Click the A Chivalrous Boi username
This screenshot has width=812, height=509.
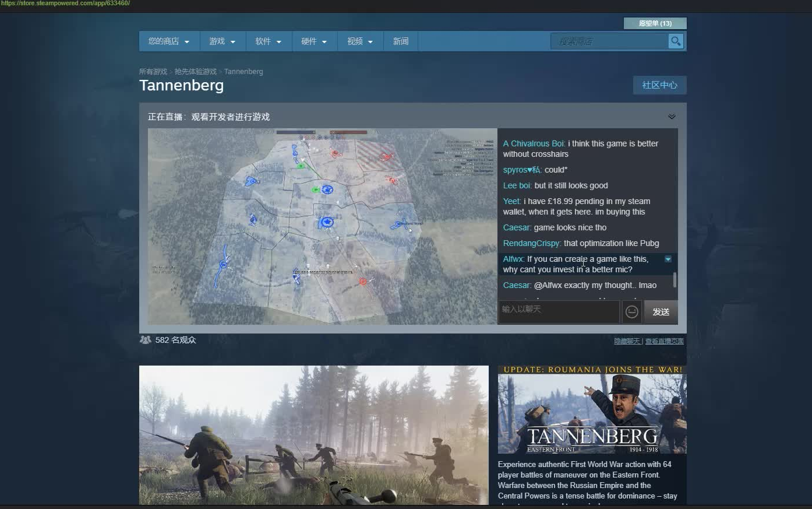534,143
